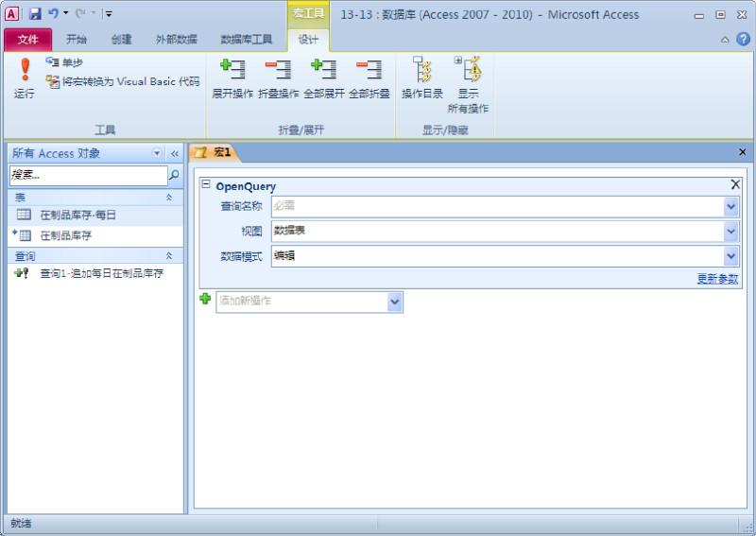The image size is (756, 536).
Task: Switch to the 数据库工具 ribbon tab
Action: click(247, 40)
